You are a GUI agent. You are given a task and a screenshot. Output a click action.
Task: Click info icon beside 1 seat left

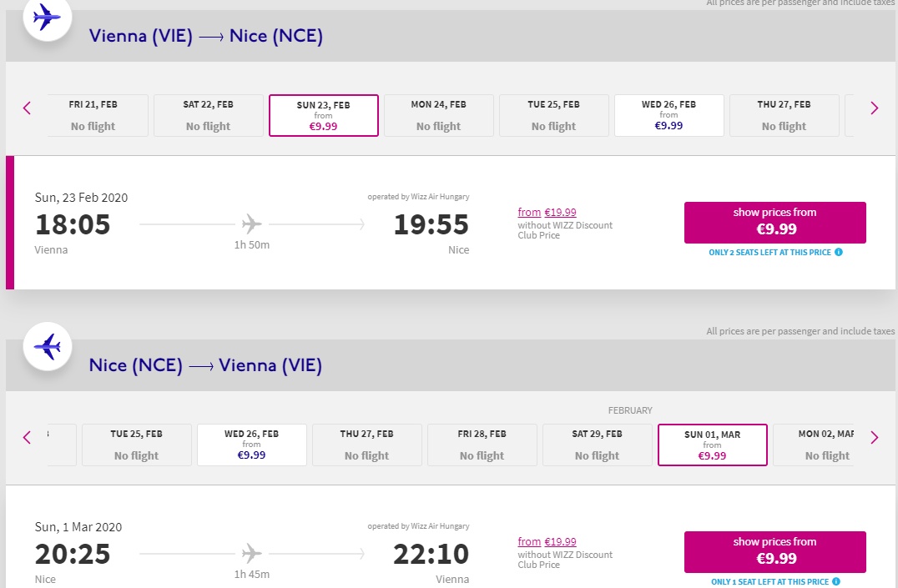click(836, 581)
